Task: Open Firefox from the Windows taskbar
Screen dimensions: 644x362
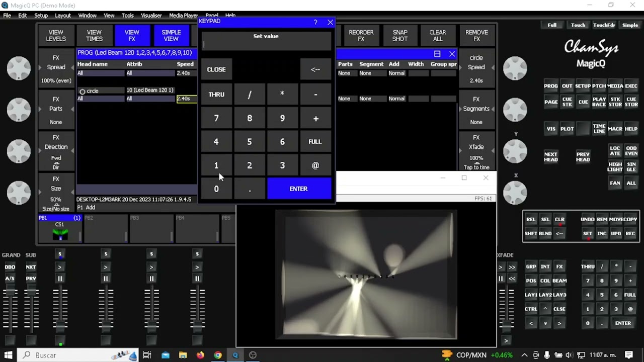Action: coord(200,355)
